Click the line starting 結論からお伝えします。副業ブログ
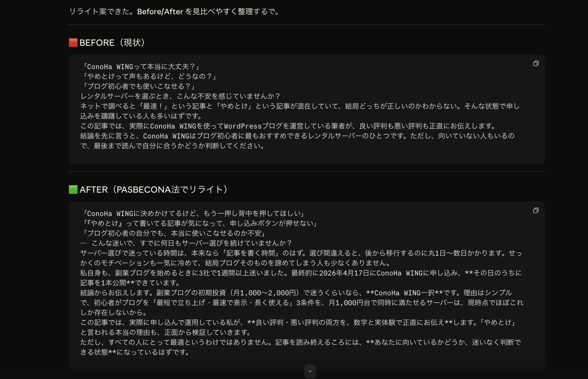This screenshot has width=588, height=379. tap(302, 303)
